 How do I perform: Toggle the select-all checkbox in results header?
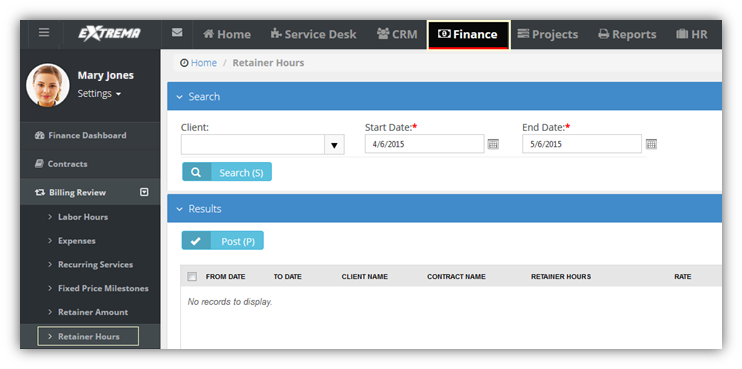192,277
